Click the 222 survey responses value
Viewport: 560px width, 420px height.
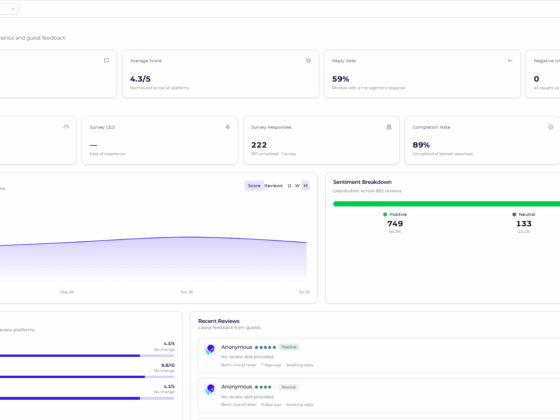click(259, 145)
